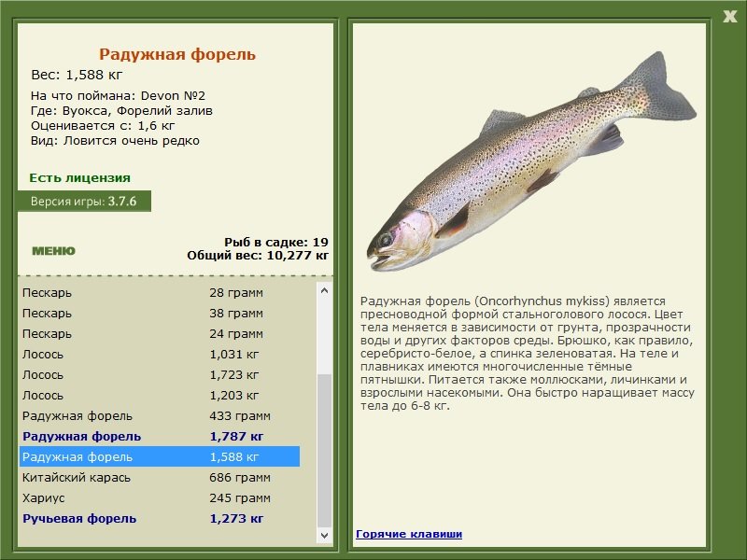Select Хариус 245 грамм row
The height and width of the screenshot is (560, 747).
pos(159,497)
